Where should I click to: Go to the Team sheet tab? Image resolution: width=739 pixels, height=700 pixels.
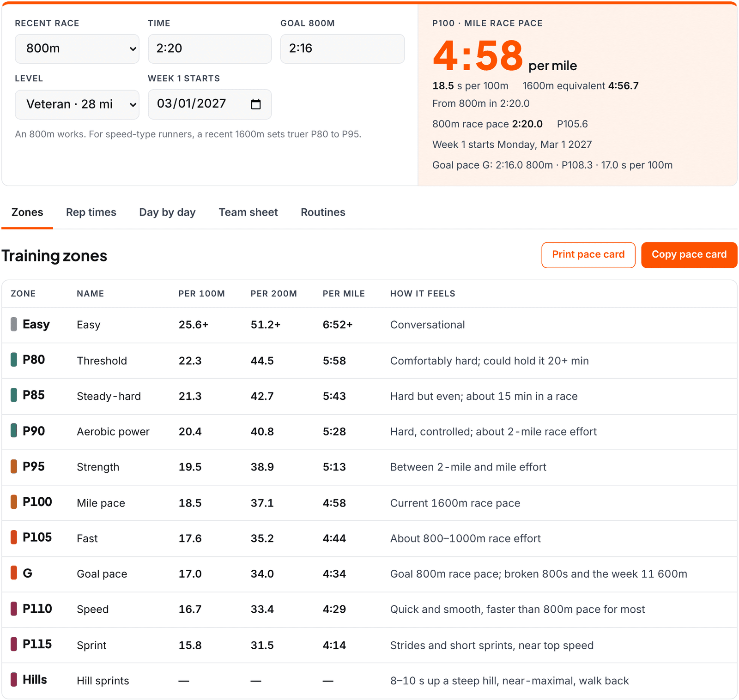(x=248, y=212)
